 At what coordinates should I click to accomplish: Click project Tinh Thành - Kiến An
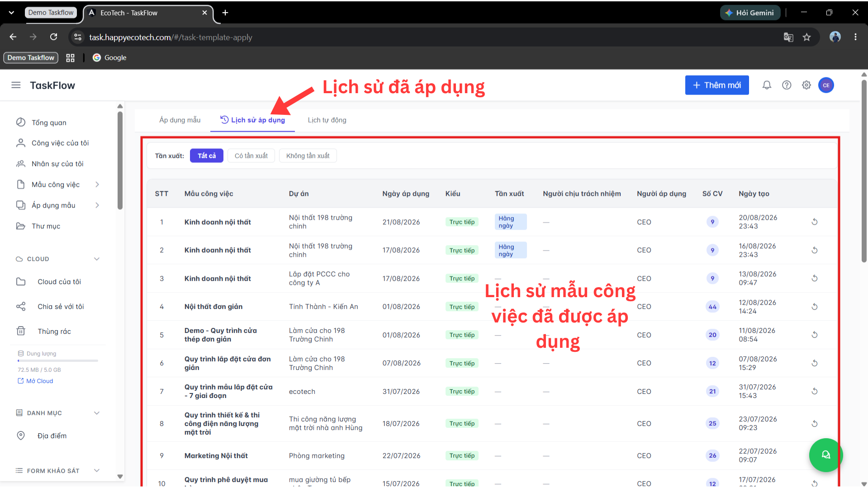[x=323, y=307]
